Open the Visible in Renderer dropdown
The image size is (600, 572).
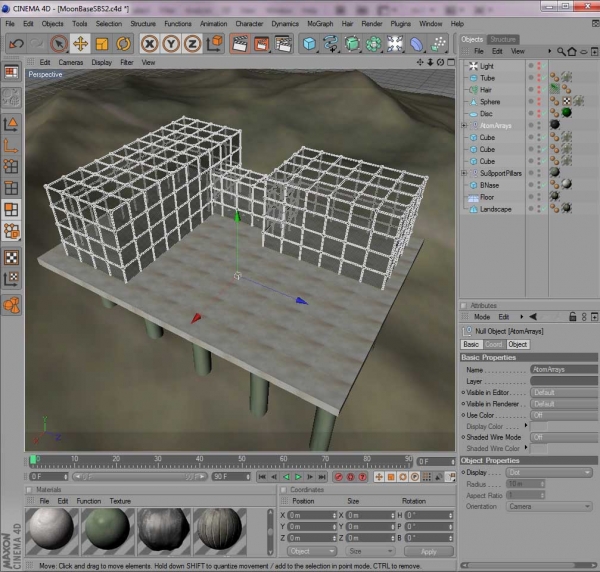point(564,404)
